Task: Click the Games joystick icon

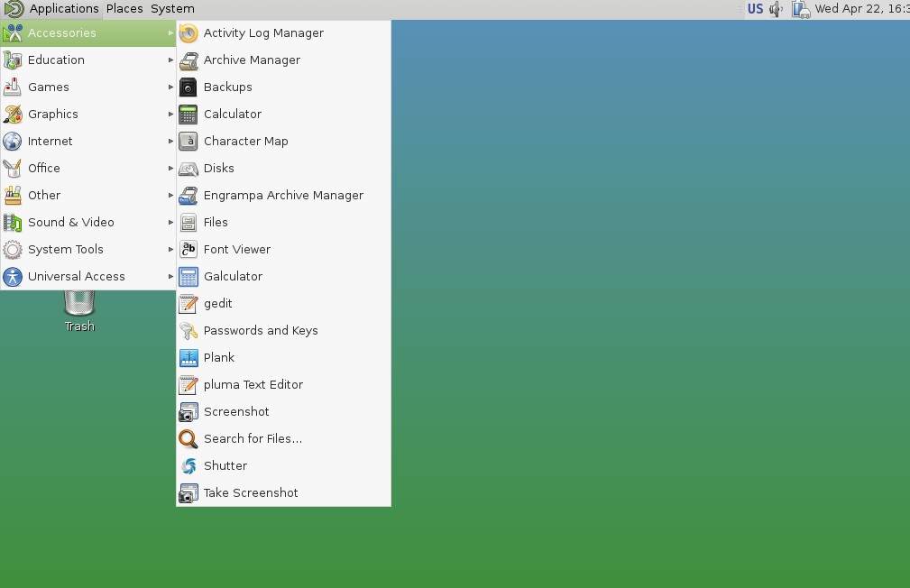Action: tap(13, 87)
